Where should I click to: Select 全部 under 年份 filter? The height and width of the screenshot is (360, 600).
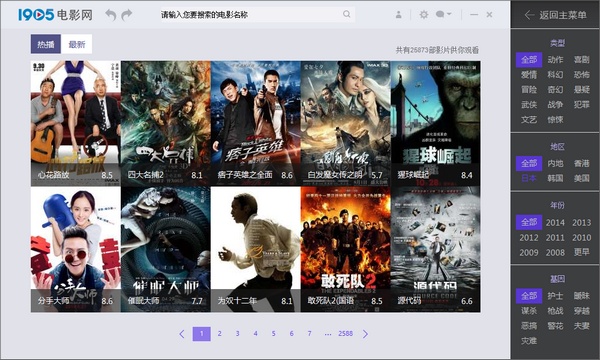pyautogui.click(x=529, y=222)
